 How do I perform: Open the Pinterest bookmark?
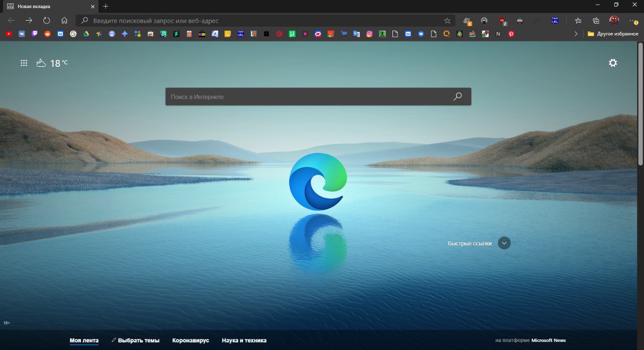(x=511, y=34)
